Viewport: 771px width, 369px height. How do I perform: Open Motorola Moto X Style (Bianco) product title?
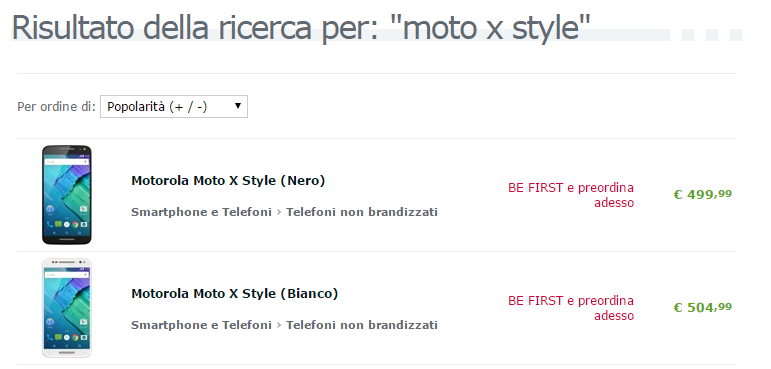point(235,294)
